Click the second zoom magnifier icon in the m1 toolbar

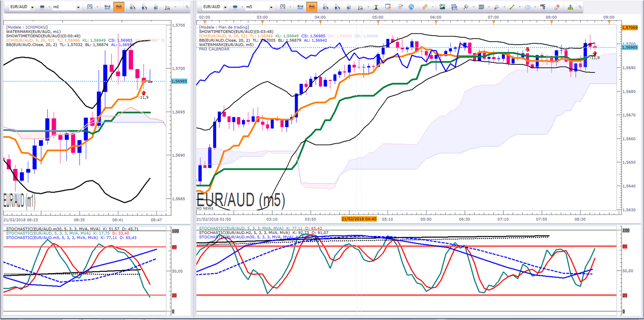[x=144, y=7]
